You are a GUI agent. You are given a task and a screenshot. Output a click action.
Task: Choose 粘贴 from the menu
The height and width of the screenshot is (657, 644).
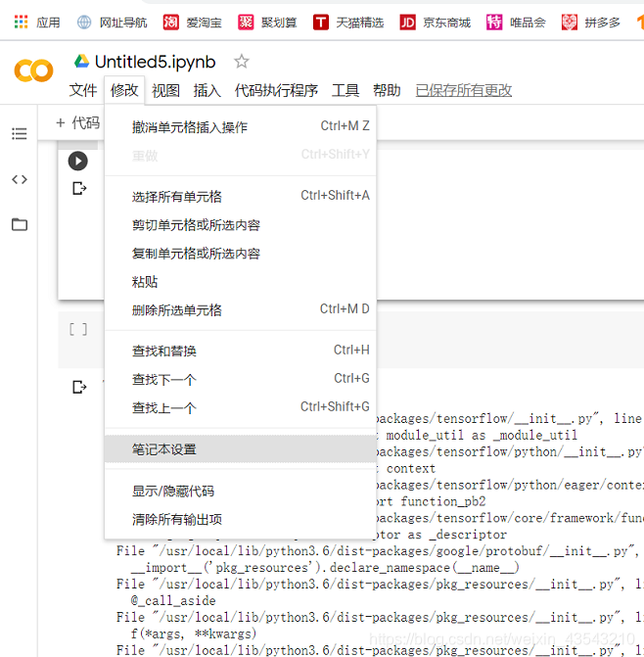point(241,282)
